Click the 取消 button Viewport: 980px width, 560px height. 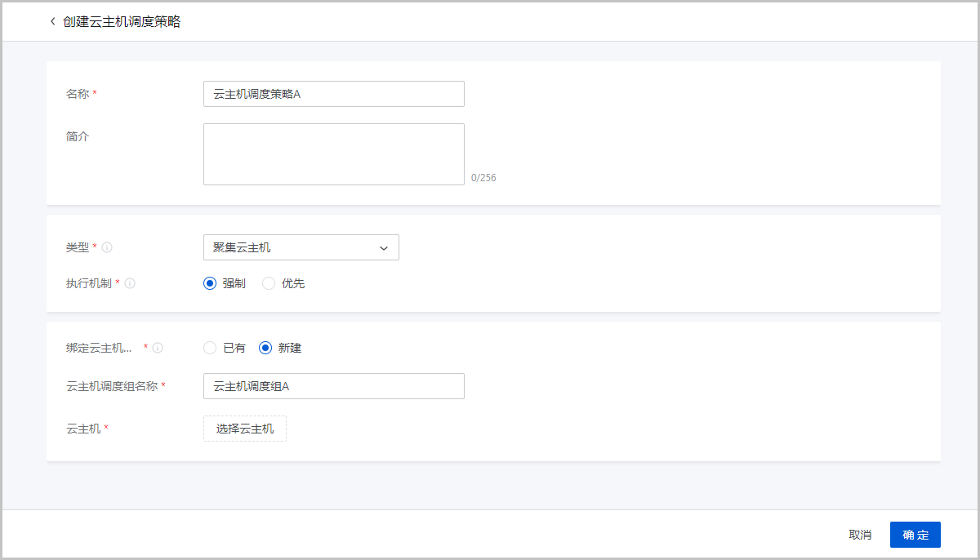tap(860, 535)
